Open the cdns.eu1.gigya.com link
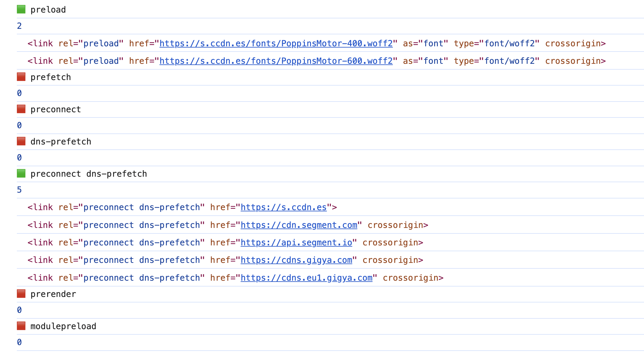Viewport: 644px width, 354px height. click(x=306, y=278)
